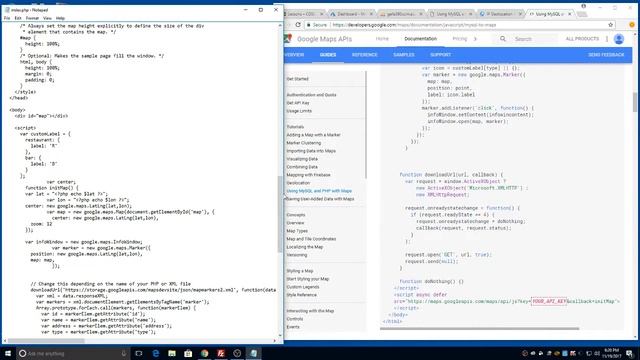Click the ALL PRODUCTS link
The width and height of the screenshot is (640, 360).
tap(582, 39)
